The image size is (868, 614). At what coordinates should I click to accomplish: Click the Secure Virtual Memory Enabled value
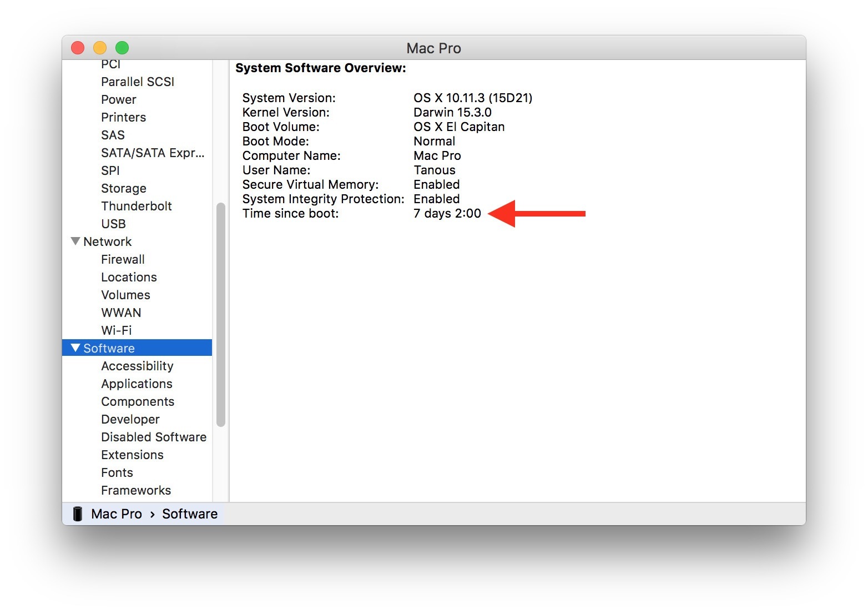(437, 184)
